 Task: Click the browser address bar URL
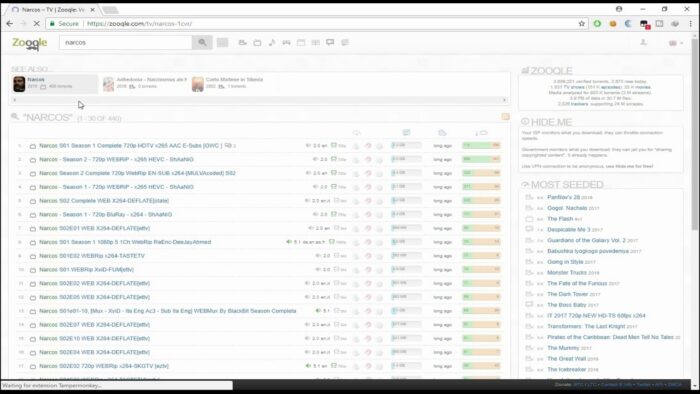point(139,24)
